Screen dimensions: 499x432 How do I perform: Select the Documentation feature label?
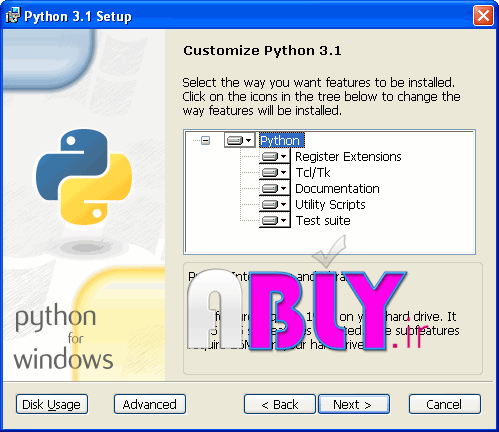[337, 189]
